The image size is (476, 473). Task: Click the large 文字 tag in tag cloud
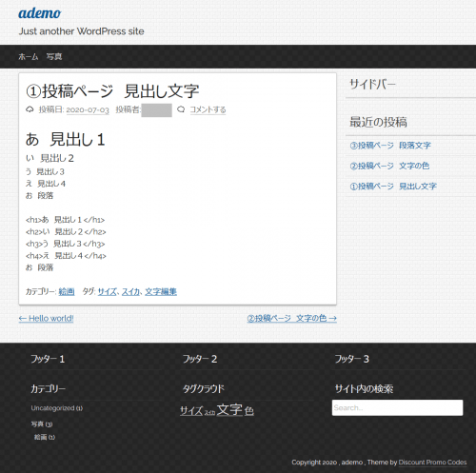(x=229, y=409)
